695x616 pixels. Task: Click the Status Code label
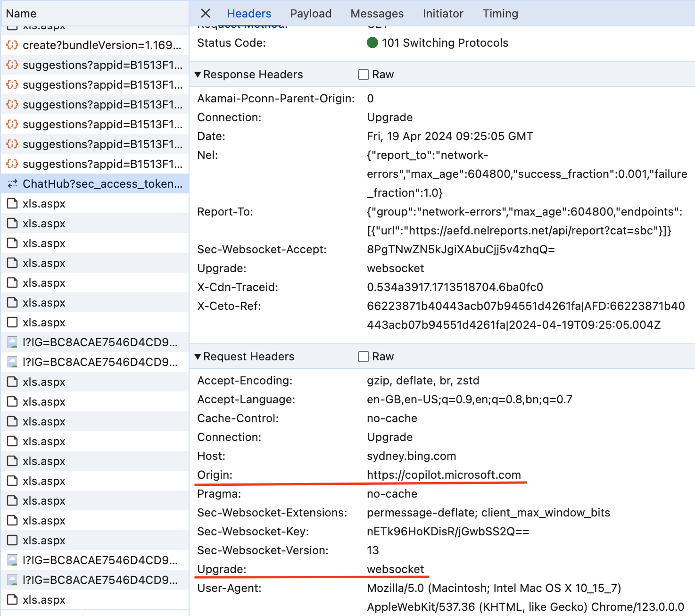point(232,43)
